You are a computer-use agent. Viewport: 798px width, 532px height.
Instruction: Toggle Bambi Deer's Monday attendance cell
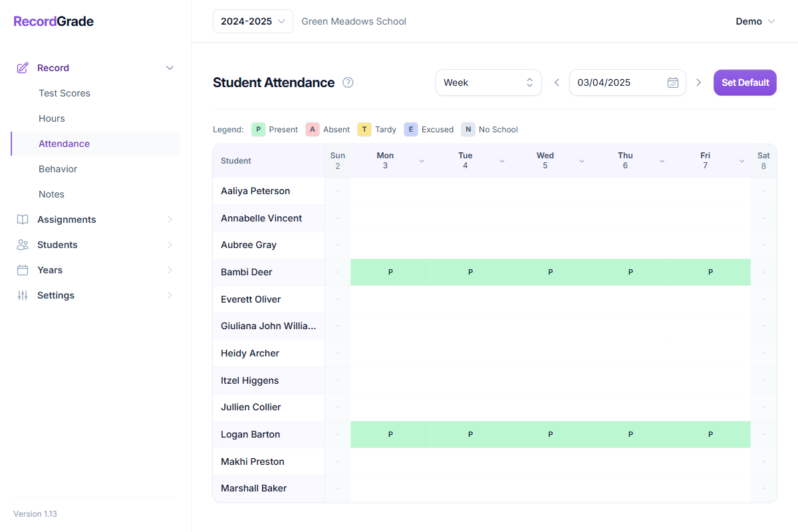coord(390,272)
